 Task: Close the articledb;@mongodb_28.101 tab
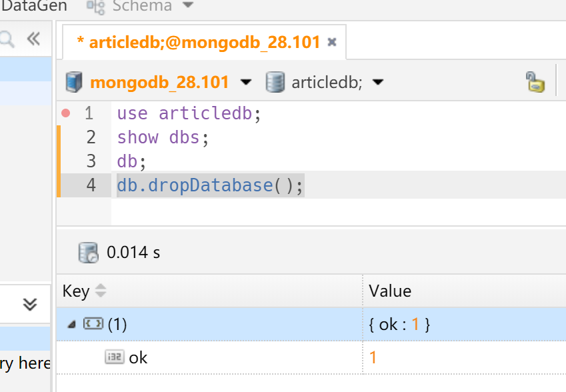click(x=332, y=42)
